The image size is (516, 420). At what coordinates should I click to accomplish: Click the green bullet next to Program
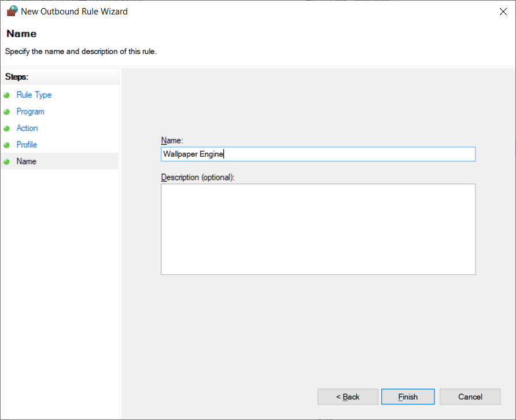(x=7, y=112)
